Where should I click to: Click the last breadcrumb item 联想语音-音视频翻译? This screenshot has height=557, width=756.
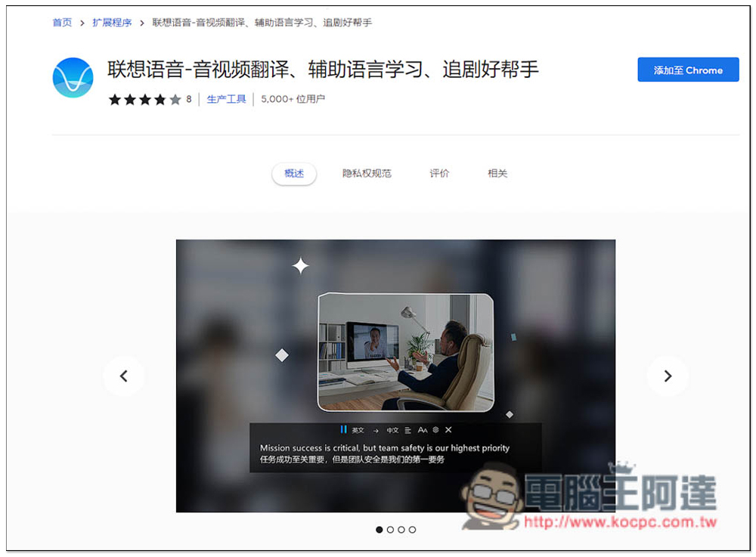[x=262, y=23]
